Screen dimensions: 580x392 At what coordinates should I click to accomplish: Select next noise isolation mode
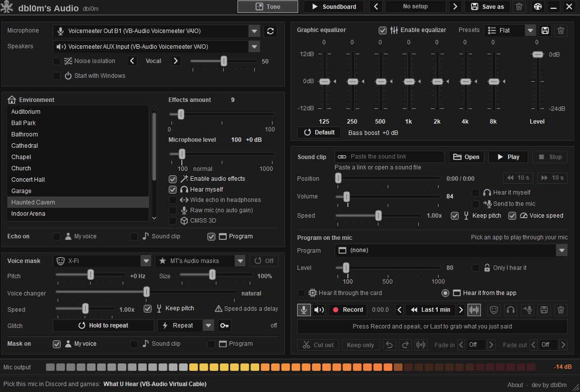pos(176,61)
